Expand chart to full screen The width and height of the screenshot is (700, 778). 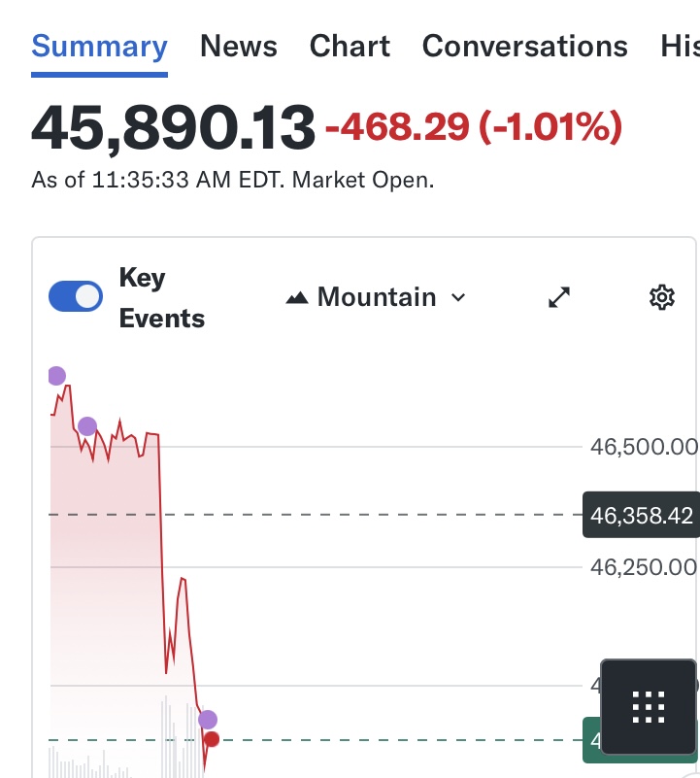point(559,297)
